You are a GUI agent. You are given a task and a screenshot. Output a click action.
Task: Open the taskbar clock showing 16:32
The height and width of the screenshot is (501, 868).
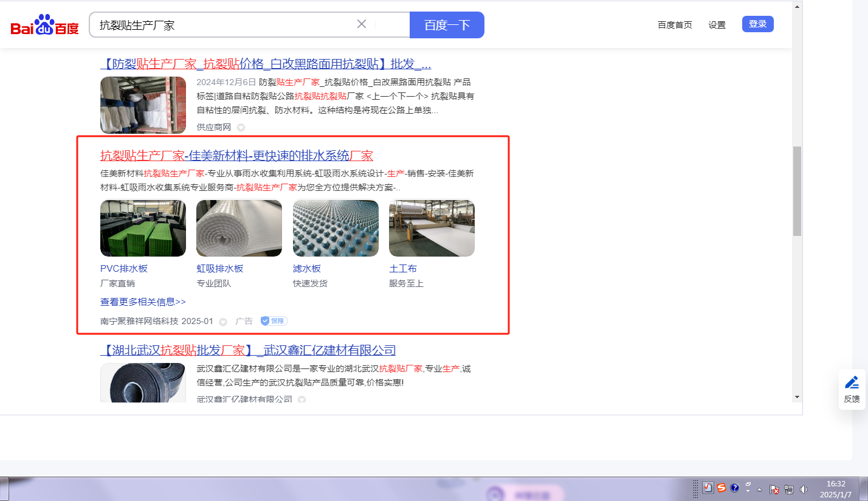(x=836, y=489)
